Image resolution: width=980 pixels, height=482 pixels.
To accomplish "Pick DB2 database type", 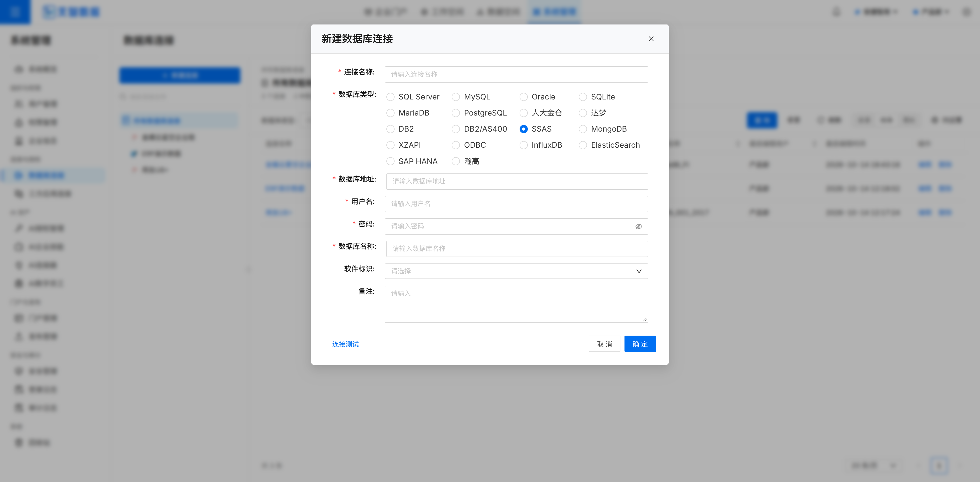I will coord(390,129).
